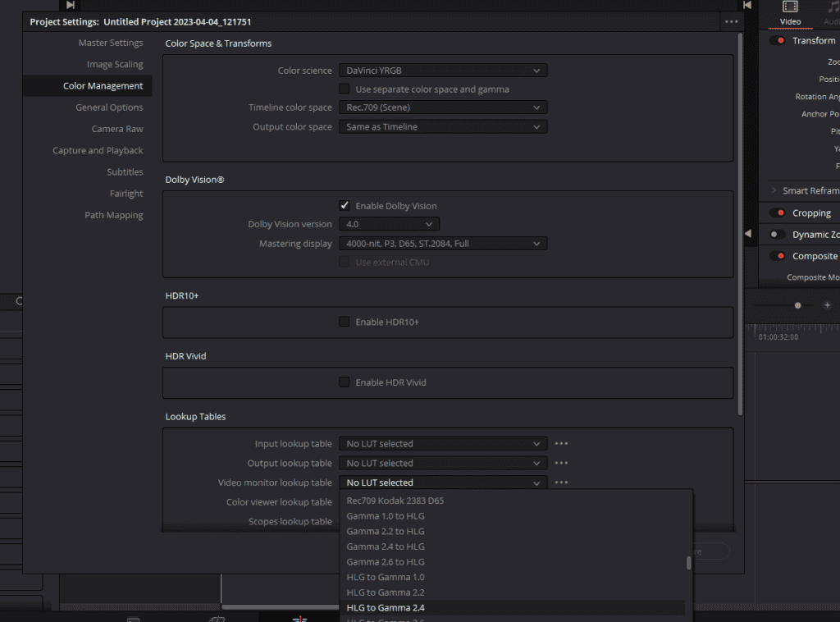Click skip-to-start icon at top right
Screen dimensions: 840x622
[746, 5]
